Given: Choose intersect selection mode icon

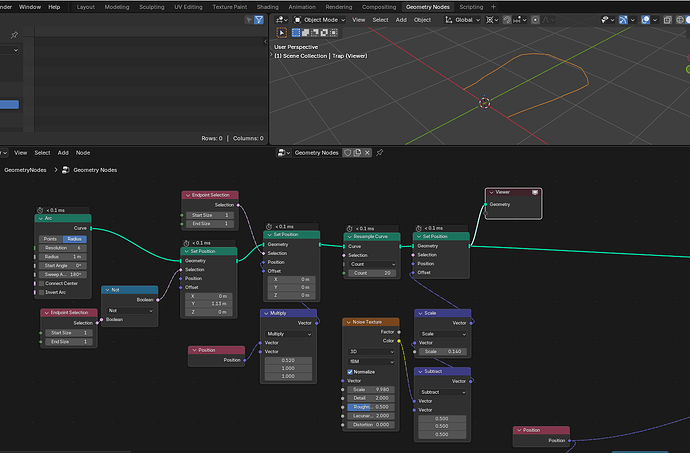Looking at the screenshot, I should [x=334, y=33].
